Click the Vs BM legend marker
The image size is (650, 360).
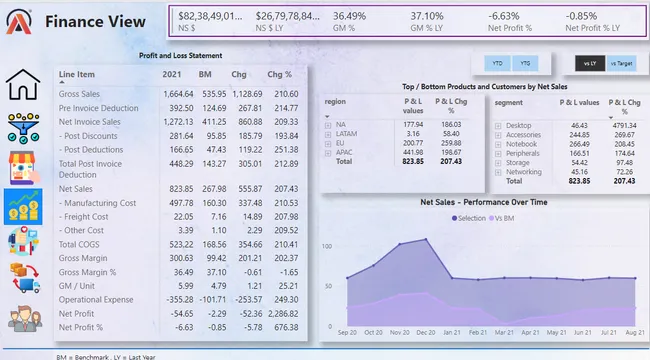[492, 218]
